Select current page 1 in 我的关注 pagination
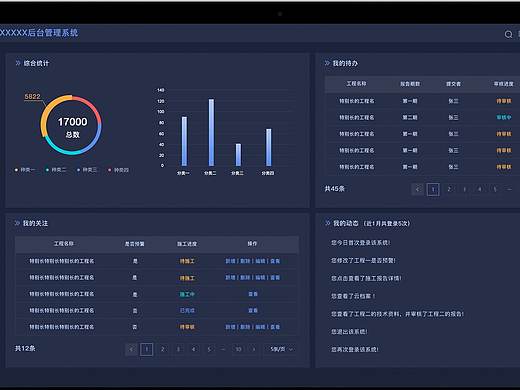The height and width of the screenshot is (390, 520). (146, 349)
